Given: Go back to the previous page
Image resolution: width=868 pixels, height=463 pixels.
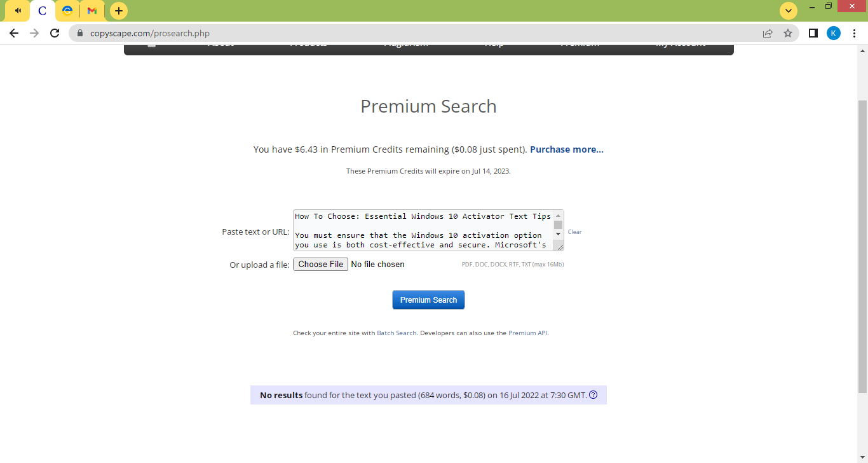Looking at the screenshot, I should [x=14, y=33].
